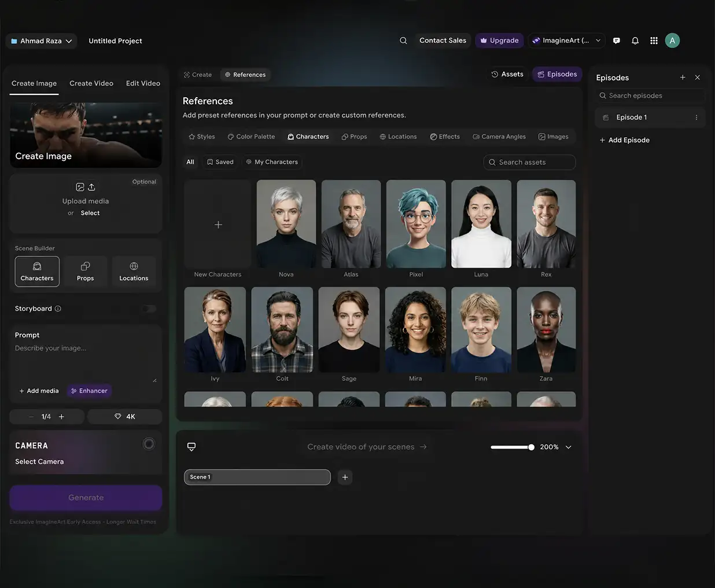Adjust the timeline zoom slider

(513, 447)
